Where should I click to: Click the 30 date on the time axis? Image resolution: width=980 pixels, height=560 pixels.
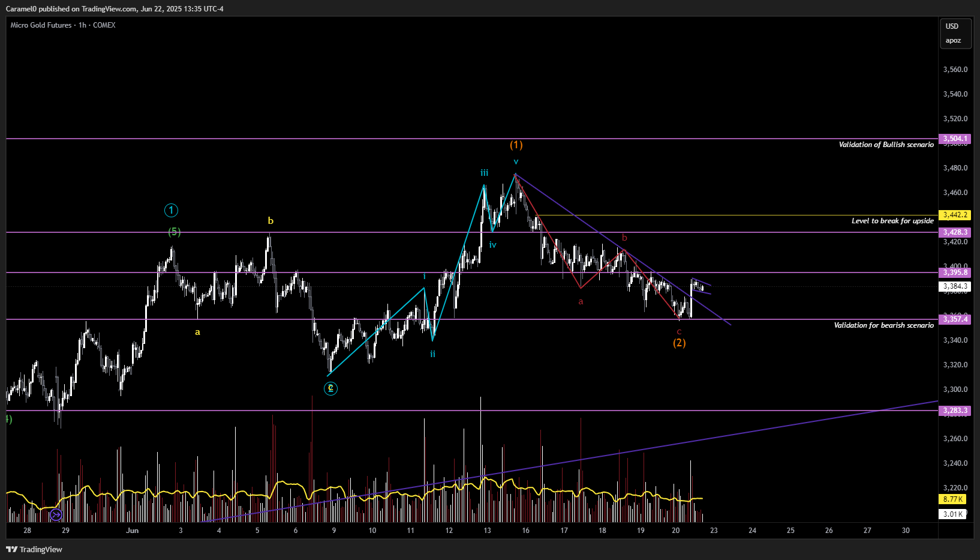906,531
